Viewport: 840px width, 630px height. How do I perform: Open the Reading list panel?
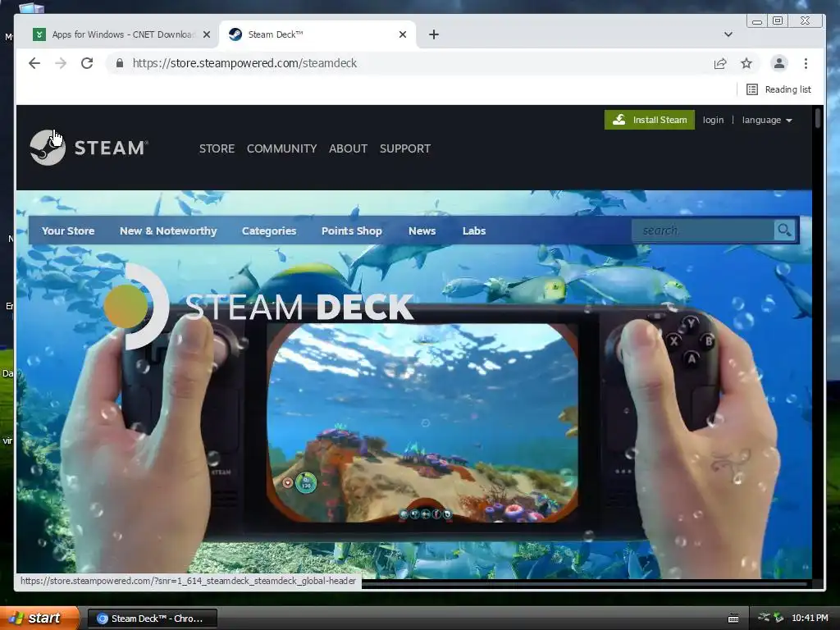(x=779, y=89)
